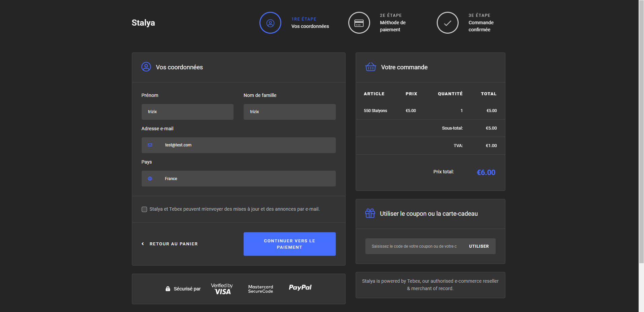Image resolution: width=644 pixels, height=312 pixels.
Task: Click the coupon code input field
Action: point(414,246)
